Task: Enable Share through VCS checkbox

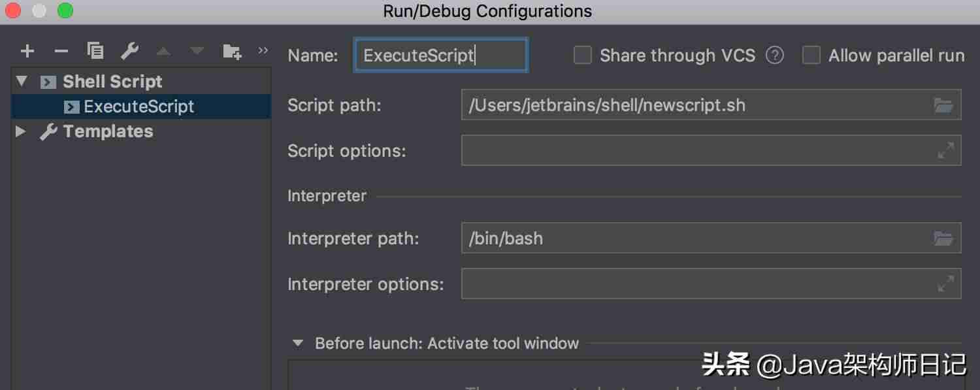Action: click(582, 55)
